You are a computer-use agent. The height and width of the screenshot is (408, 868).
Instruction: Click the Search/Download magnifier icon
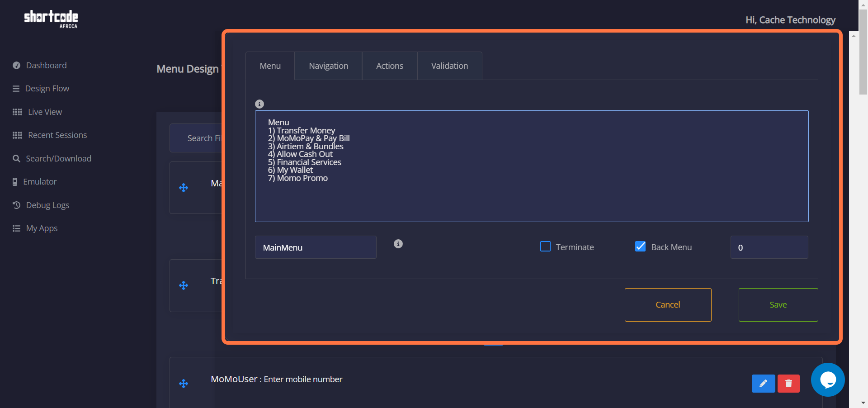click(17, 159)
